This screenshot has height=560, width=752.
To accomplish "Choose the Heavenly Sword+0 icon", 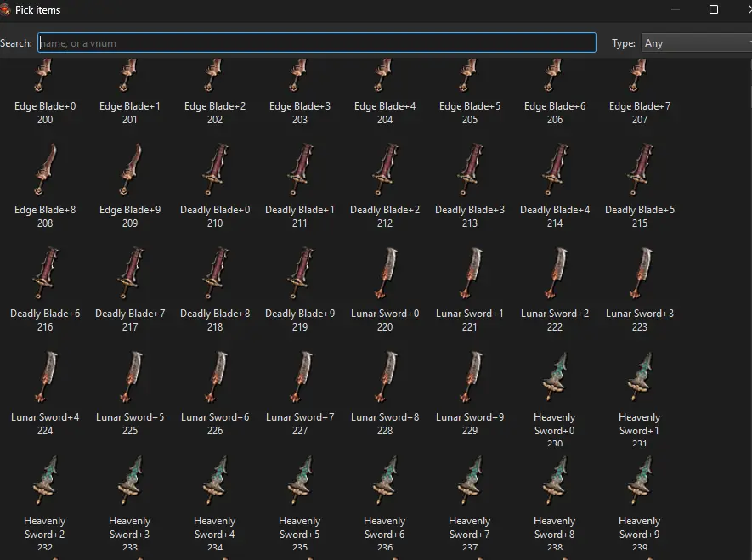I will coord(555,376).
